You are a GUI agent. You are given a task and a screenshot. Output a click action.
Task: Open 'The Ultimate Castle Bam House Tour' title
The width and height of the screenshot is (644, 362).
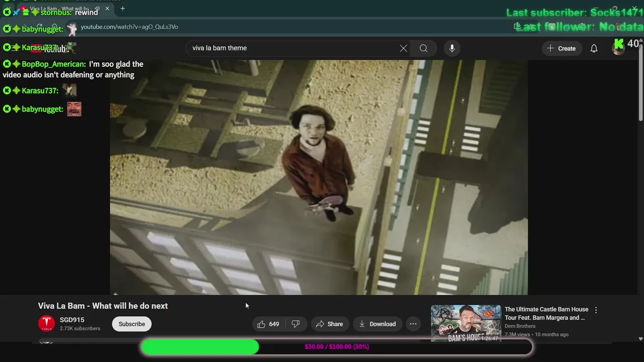[x=546, y=313]
